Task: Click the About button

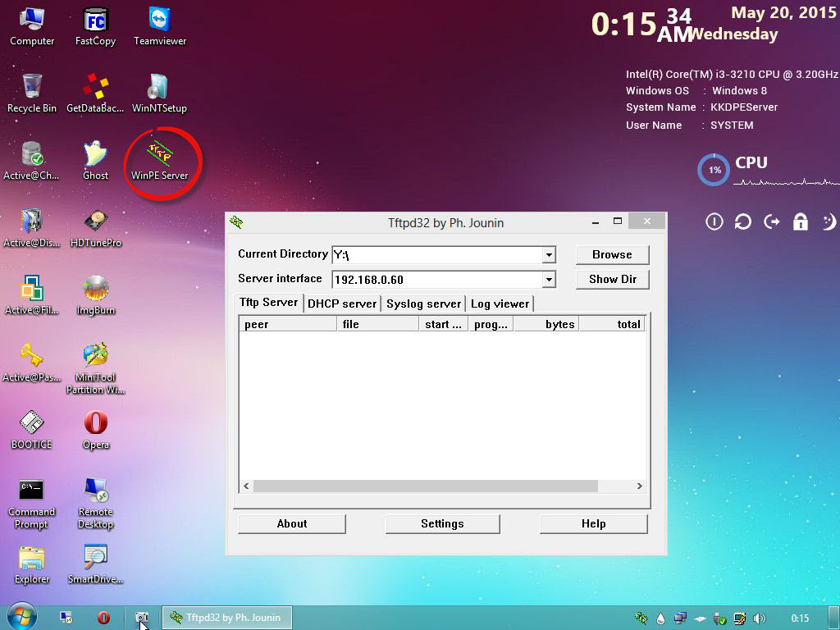Action: [x=292, y=524]
